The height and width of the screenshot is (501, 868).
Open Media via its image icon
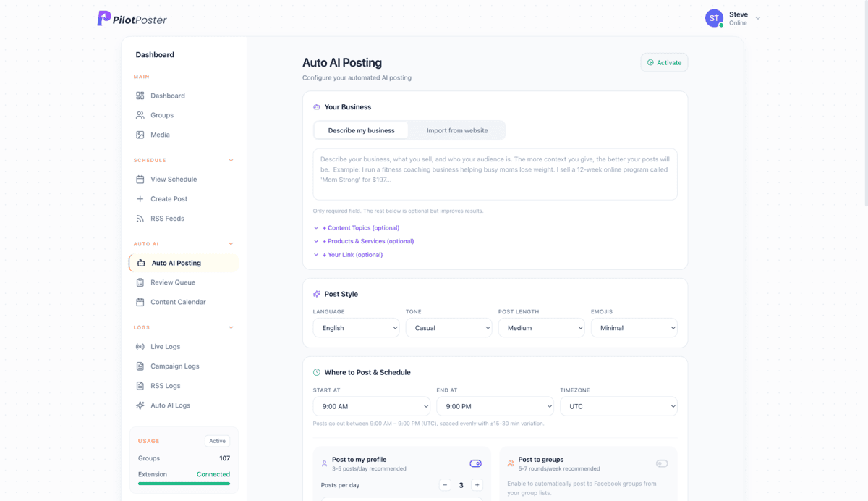(140, 134)
